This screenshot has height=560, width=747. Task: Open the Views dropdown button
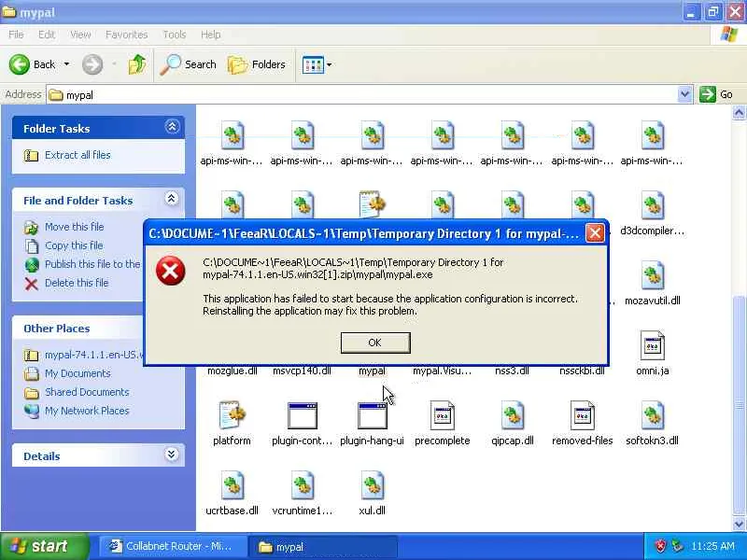point(317,64)
